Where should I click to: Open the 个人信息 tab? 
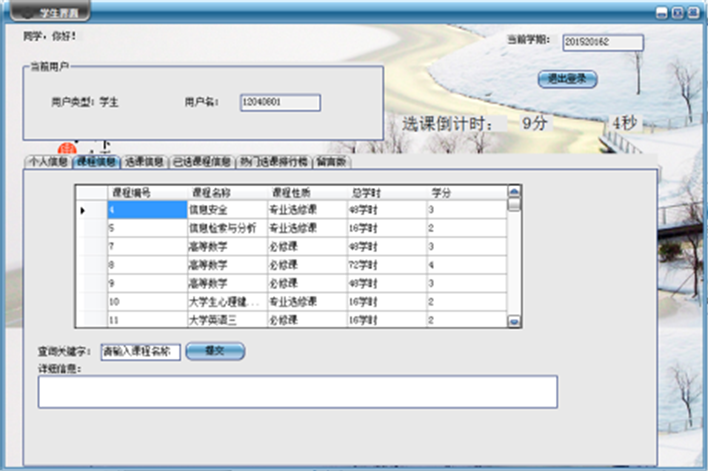46,161
